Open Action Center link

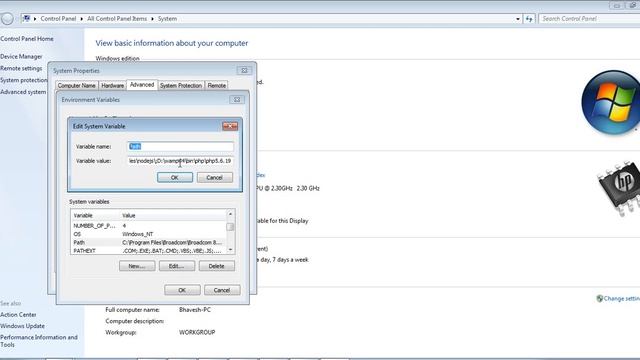pyautogui.click(x=18, y=315)
